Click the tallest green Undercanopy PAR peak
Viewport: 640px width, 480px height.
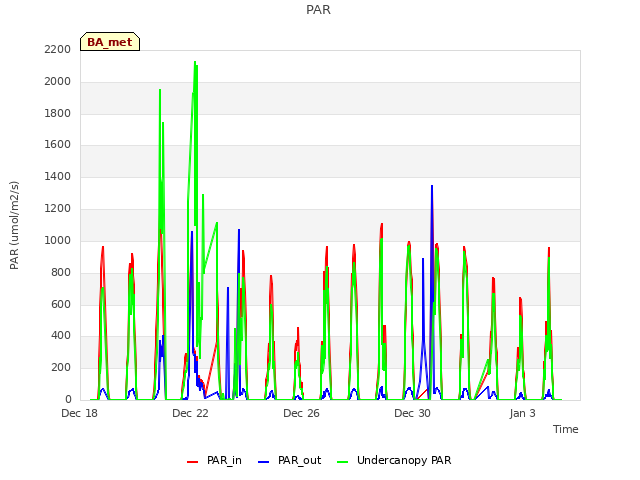point(195,62)
